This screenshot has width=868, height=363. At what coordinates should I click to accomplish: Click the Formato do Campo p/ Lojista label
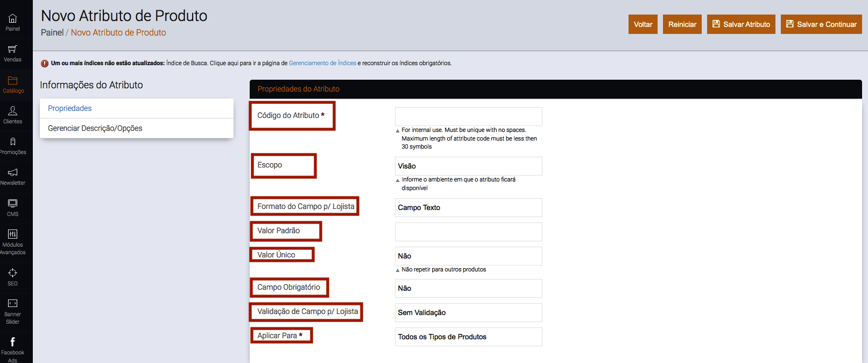(x=306, y=206)
